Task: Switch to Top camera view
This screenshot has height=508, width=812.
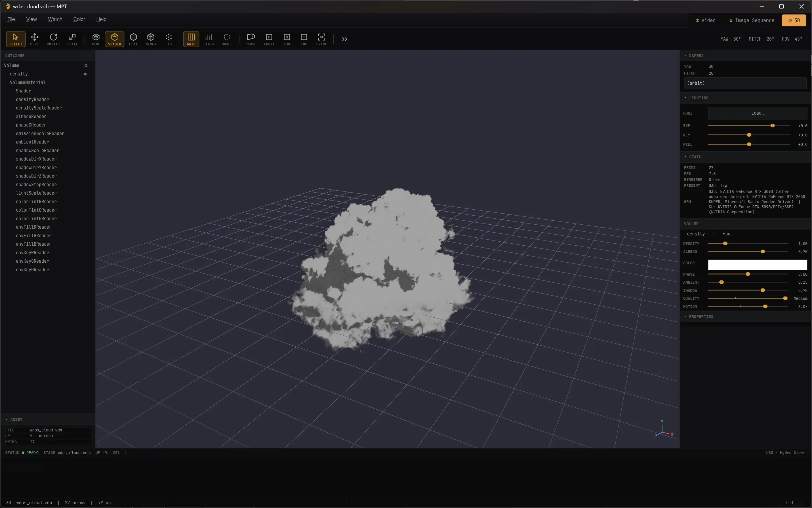Action: (304, 39)
